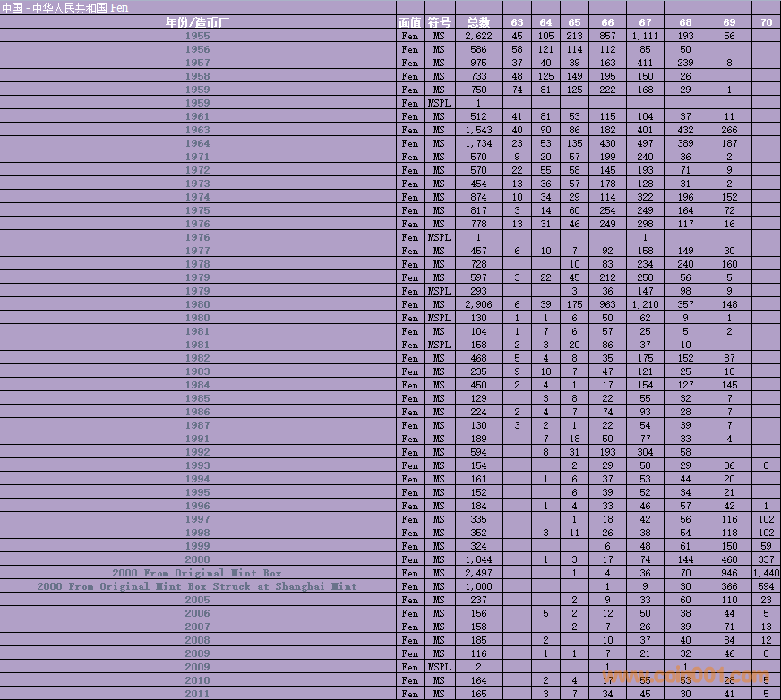Click the grade 69 column header
This screenshot has height=700, width=781.
click(729, 21)
